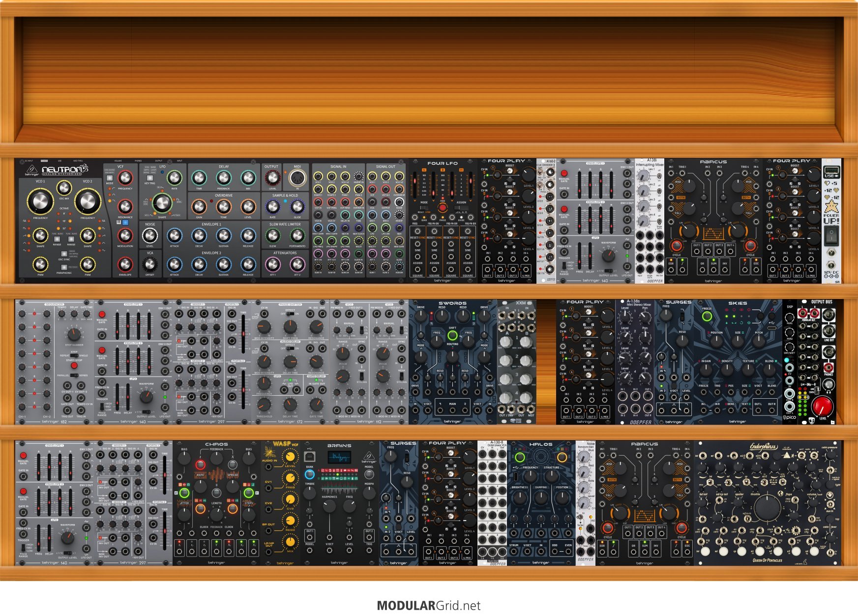Click the Halos Damping knob
This screenshot has width=858, height=616.
point(541,498)
